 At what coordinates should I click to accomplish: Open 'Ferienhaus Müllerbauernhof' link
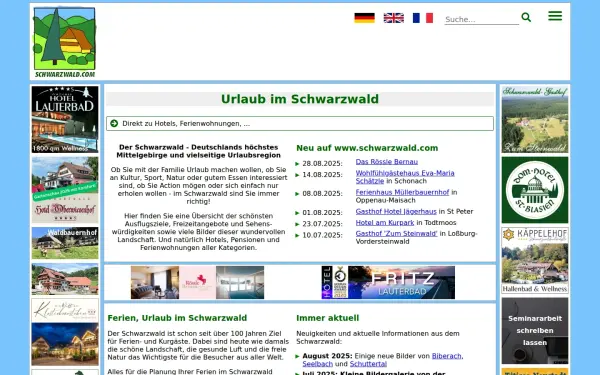point(402,192)
